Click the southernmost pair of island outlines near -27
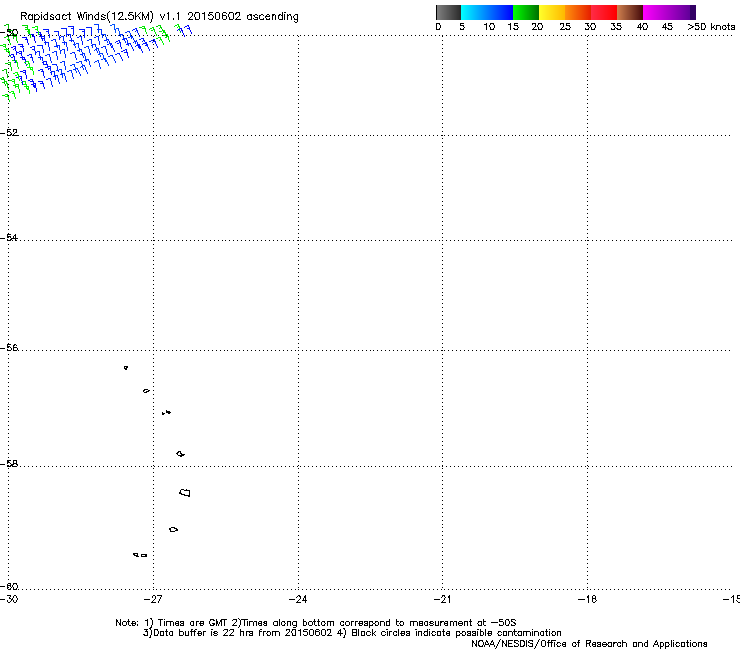Screen dimensions: 740x650 point(140,555)
